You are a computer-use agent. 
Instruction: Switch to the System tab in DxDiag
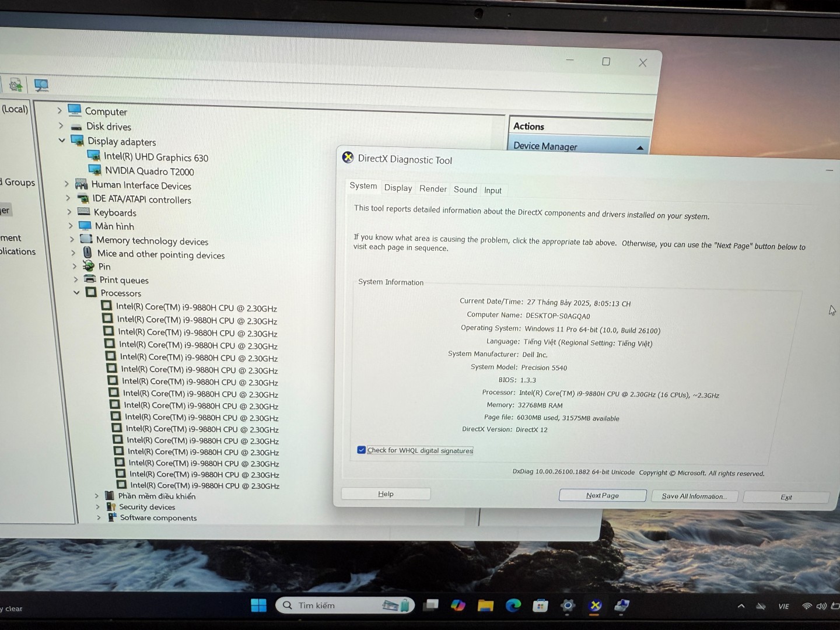click(363, 185)
